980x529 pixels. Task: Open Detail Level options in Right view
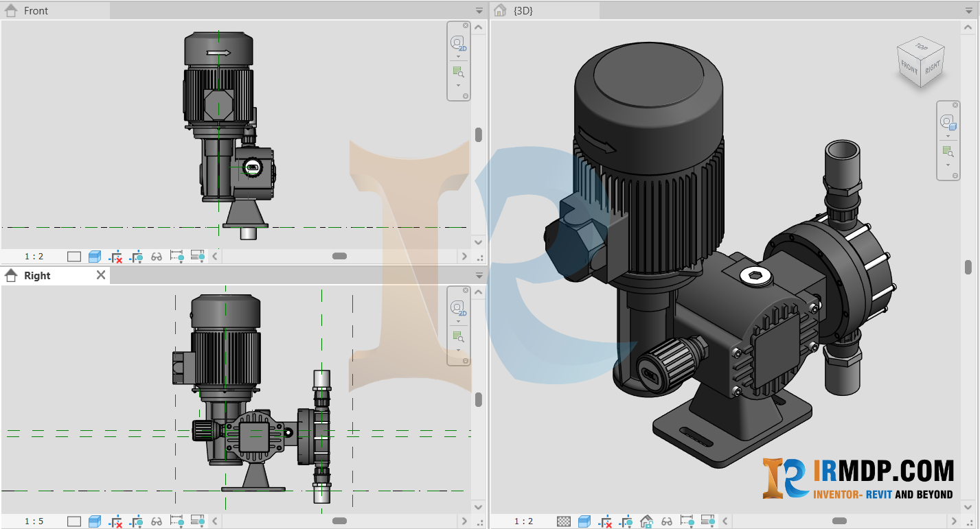(x=74, y=521)
